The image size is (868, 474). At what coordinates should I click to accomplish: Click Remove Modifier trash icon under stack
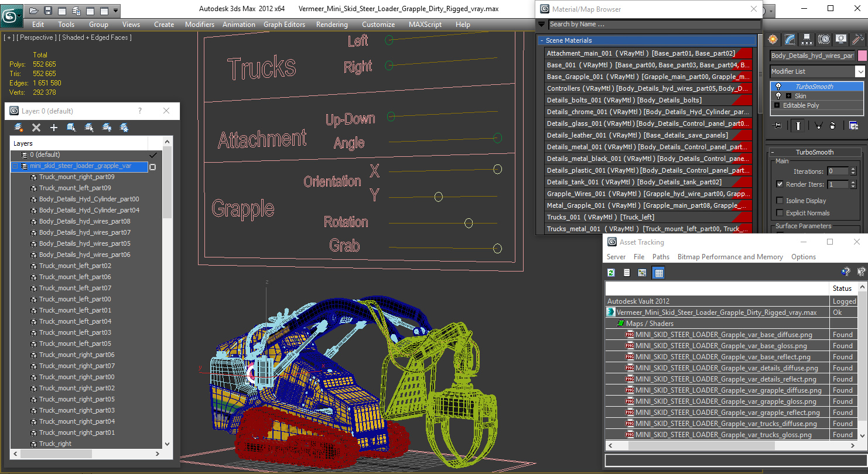(833, 125)
